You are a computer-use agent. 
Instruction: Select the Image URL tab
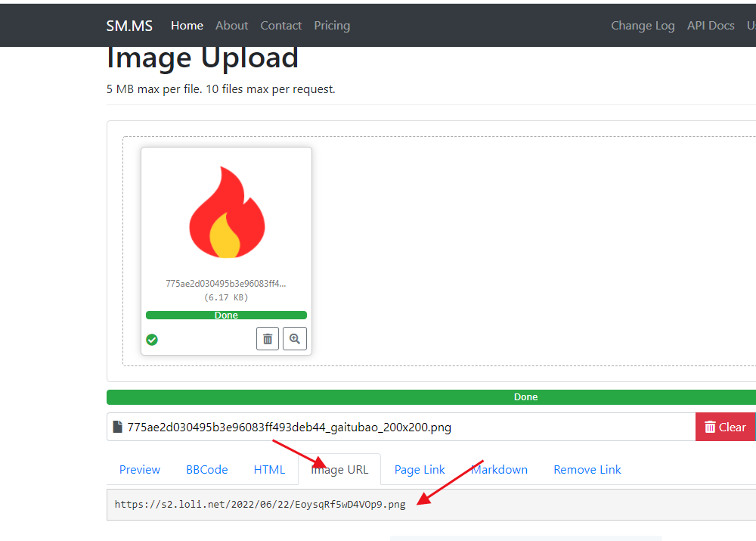point(339,470)
